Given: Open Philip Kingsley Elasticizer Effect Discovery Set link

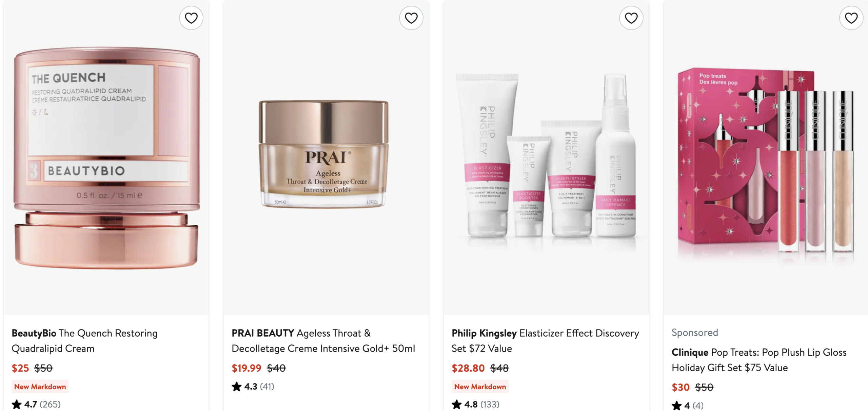Looking at the screenshot, I should click(545, 341).
